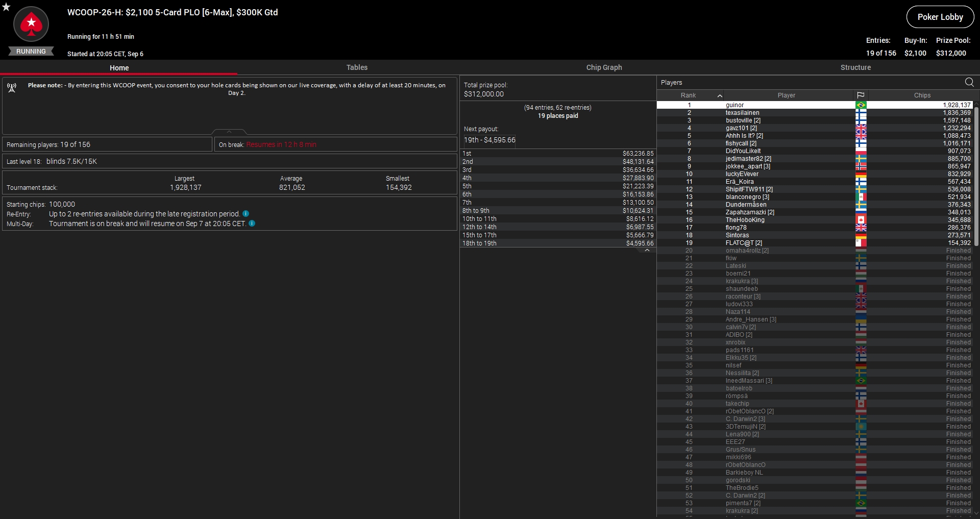This screenshot has width=980, height=519.
Task: Sort by Player column header
Action: [x=787, y=95]
